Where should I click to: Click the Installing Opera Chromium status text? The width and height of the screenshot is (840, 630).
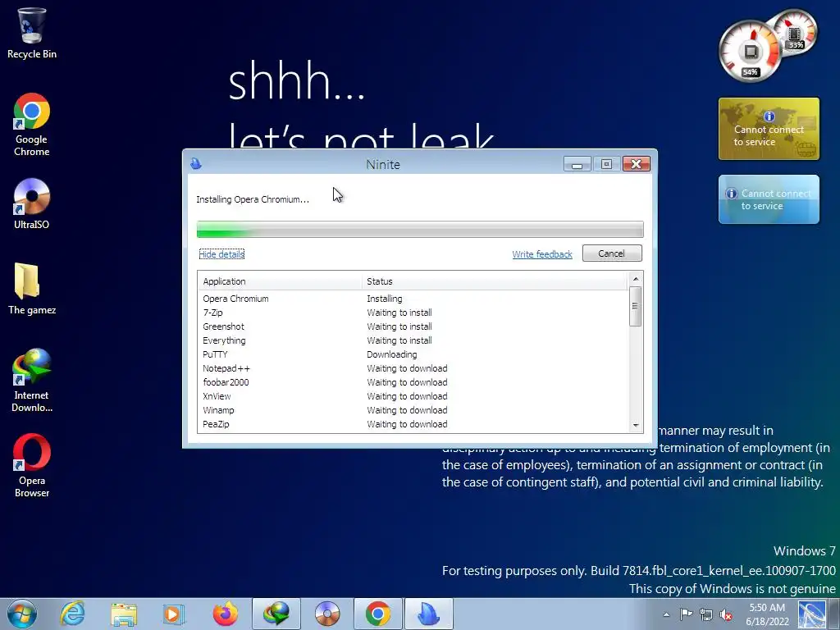pyautogui.click(x=253, y=199)
